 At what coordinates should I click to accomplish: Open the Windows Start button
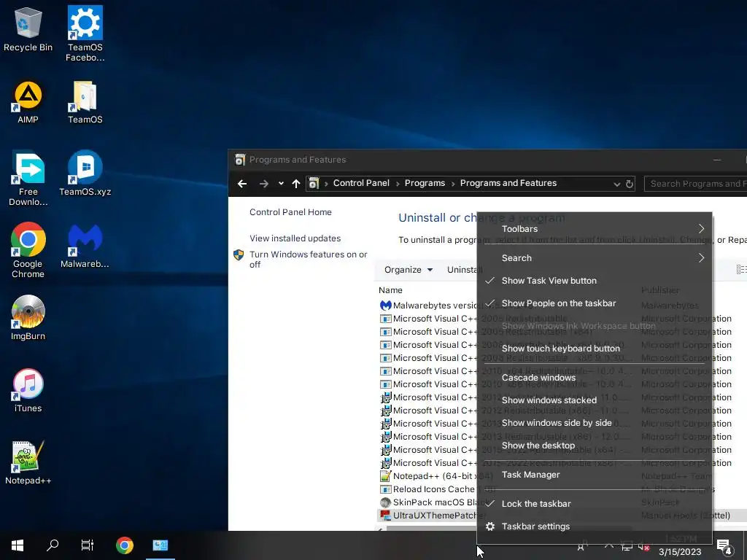(18, 545)
